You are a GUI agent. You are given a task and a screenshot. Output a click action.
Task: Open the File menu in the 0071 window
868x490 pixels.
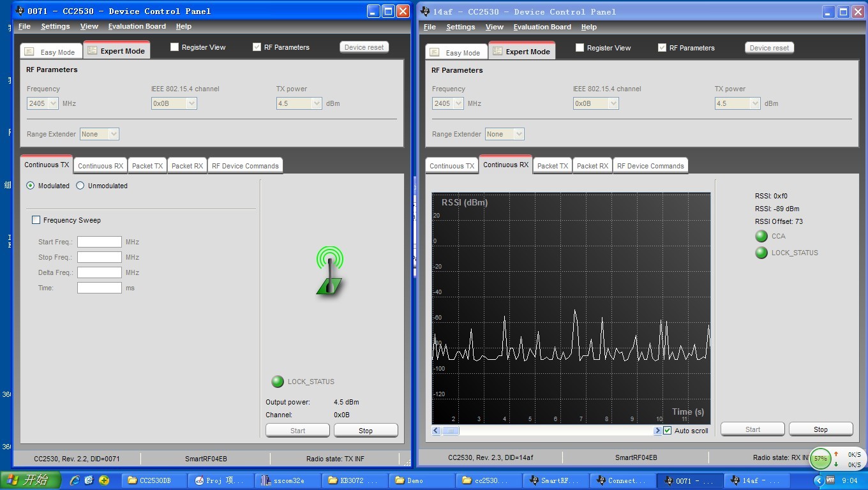[24, 26]
